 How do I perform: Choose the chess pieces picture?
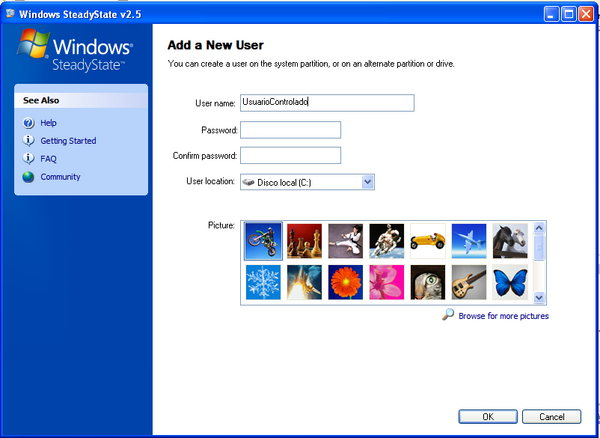click(305, 241)
